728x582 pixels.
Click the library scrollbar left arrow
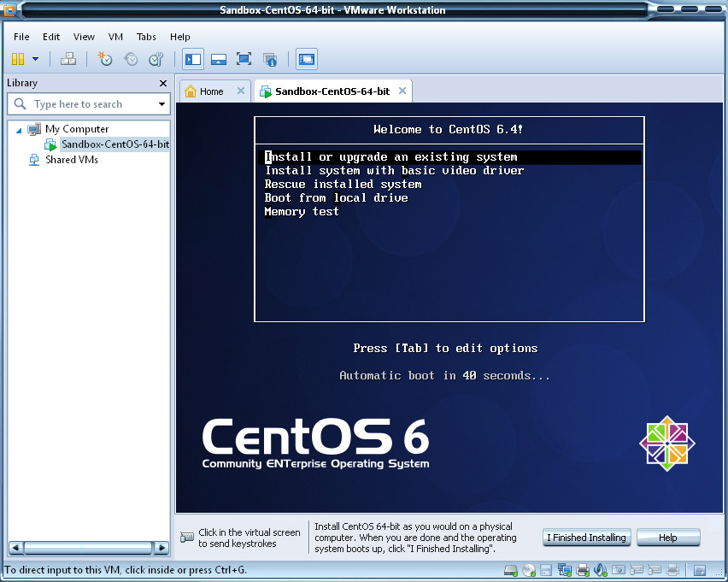(15, 548)
